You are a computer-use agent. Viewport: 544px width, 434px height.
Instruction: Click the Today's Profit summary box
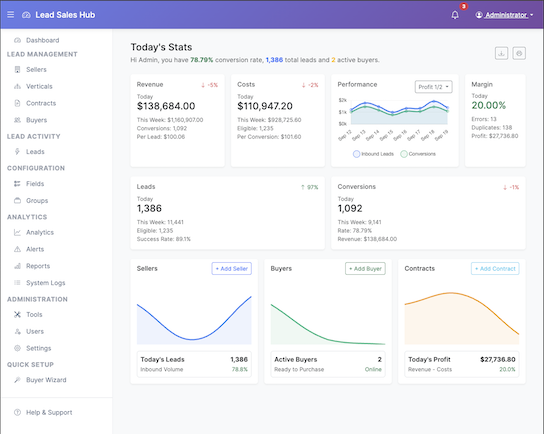[x=462, y=364]
